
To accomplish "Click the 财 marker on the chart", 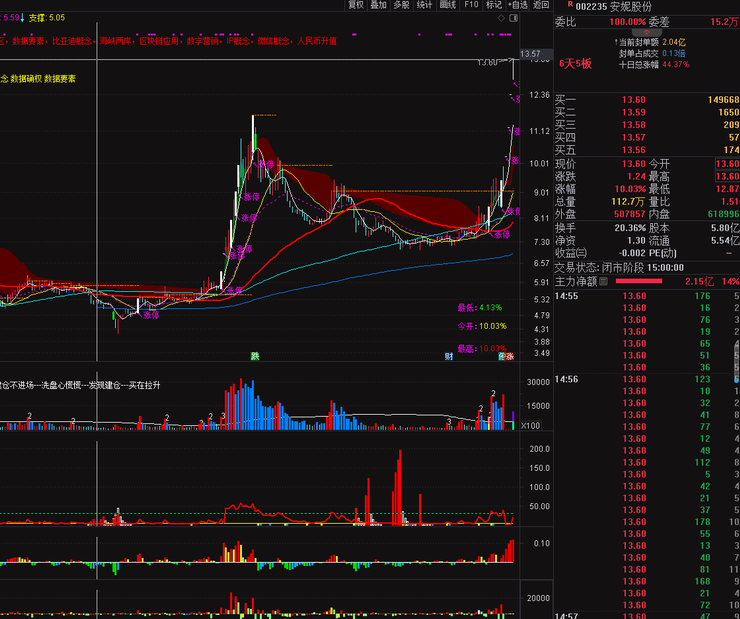I will tap(450, 356).
